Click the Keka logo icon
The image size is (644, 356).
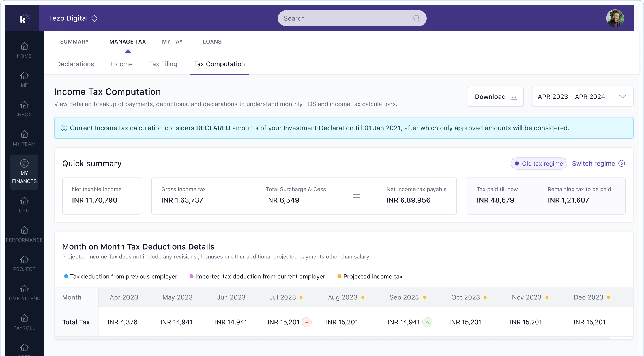click(25, 18)
